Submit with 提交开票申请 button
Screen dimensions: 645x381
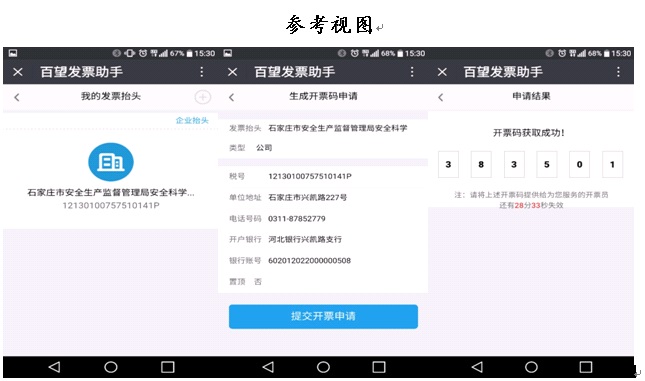click(323, 316)
